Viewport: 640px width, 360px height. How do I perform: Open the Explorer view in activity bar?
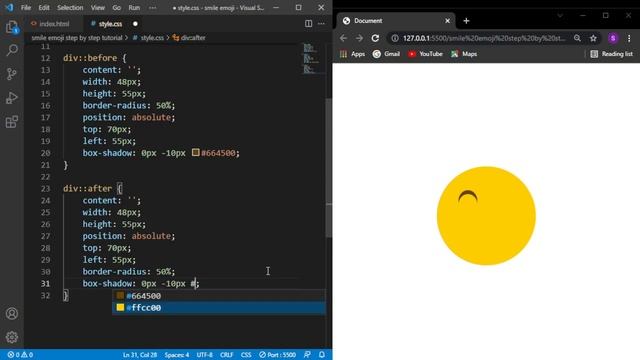12,27
